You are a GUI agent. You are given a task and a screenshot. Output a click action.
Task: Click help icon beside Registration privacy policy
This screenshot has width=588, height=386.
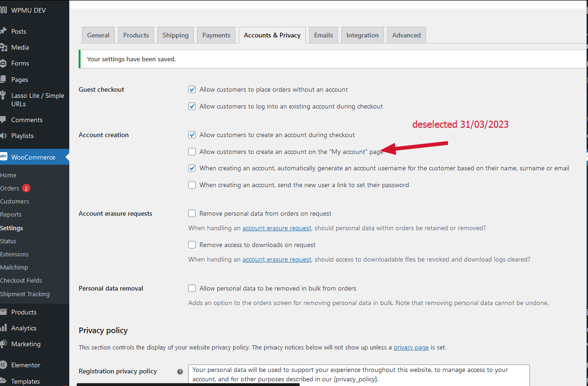pyautogui.click(x=180, y=371)
